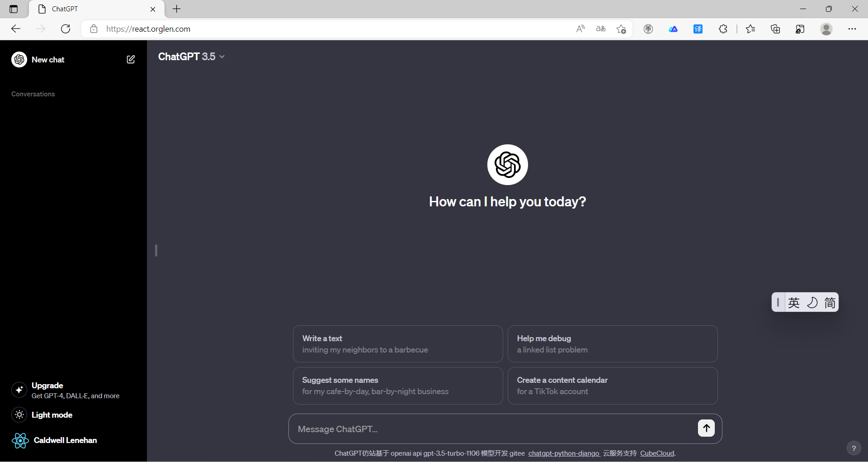Toggle the half-moon punctuation mode icon
Image resolution: width=868 pixels, height=462 pixels.
(812, 302)
